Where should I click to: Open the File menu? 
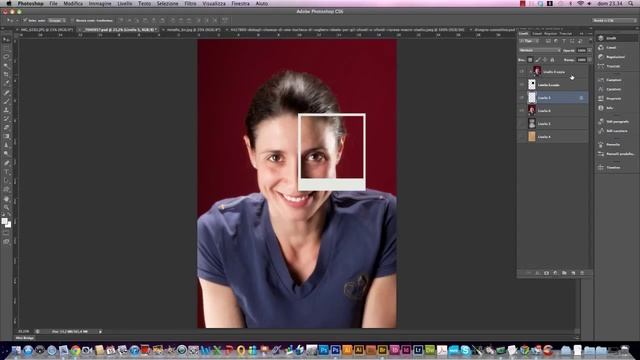tap(53, 3)
